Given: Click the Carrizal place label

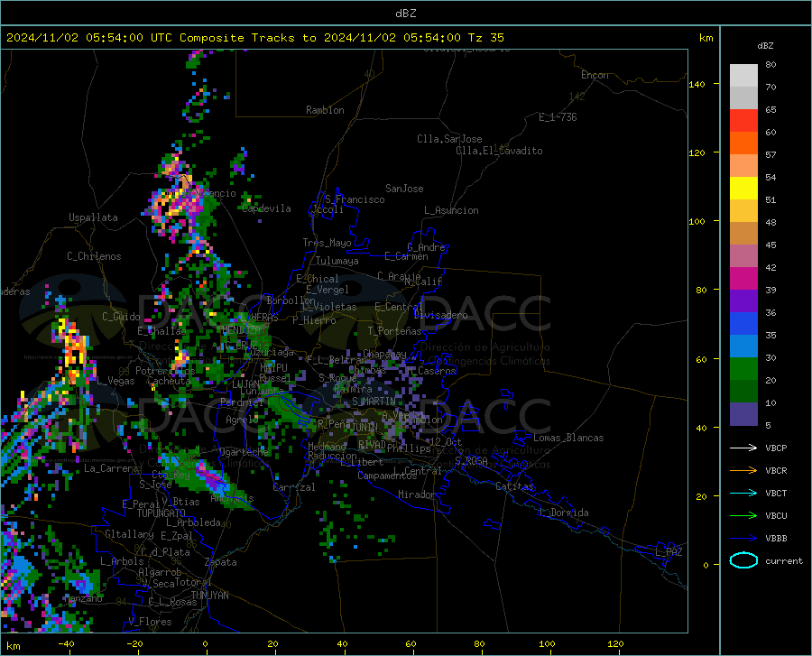Looking at the screenshot, I should click(x=294, y=487).
